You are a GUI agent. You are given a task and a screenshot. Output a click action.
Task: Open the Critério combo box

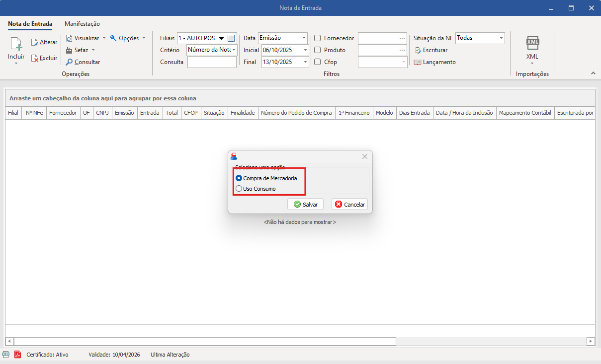point(233,50)
